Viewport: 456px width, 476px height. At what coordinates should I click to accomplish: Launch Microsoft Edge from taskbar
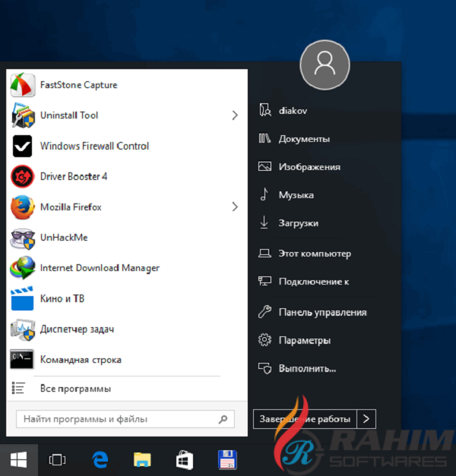click(100, 459)
